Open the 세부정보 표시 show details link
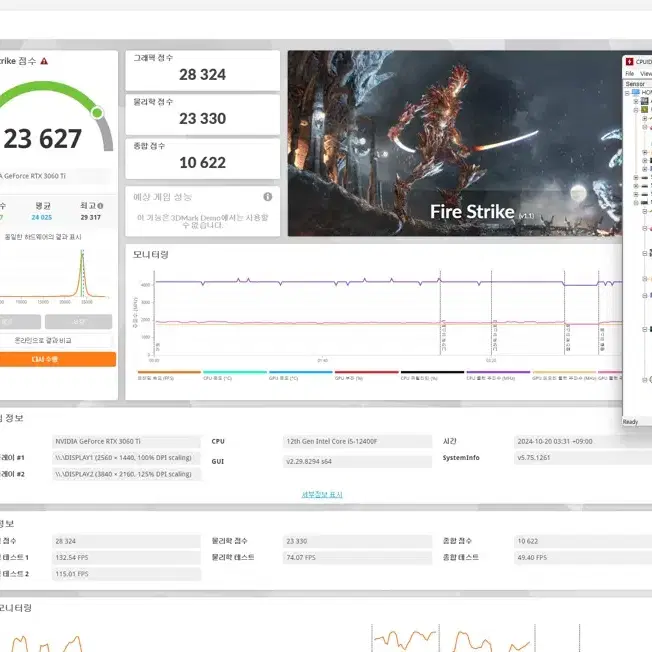Viewport: 652px width, 652px height. pyautogui.click(x=322, y=494)
